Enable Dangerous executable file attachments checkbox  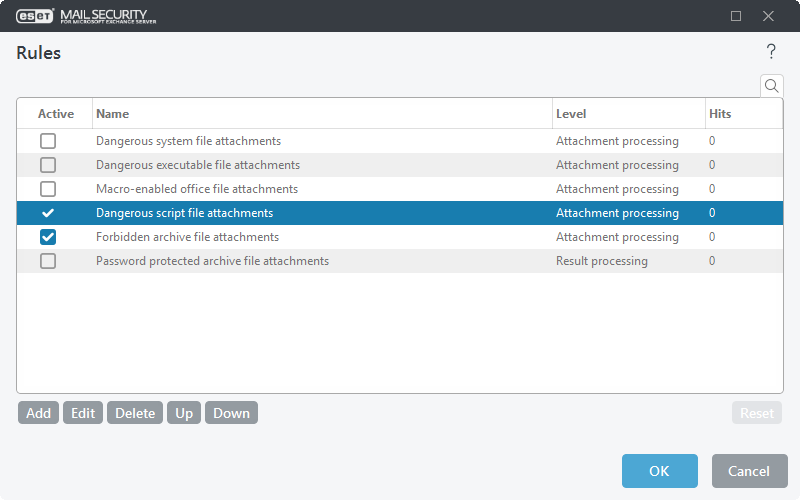(48, 165)
